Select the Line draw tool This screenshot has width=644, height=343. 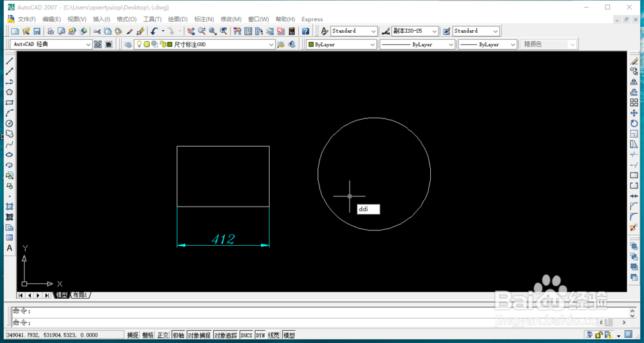pos(10,60)
